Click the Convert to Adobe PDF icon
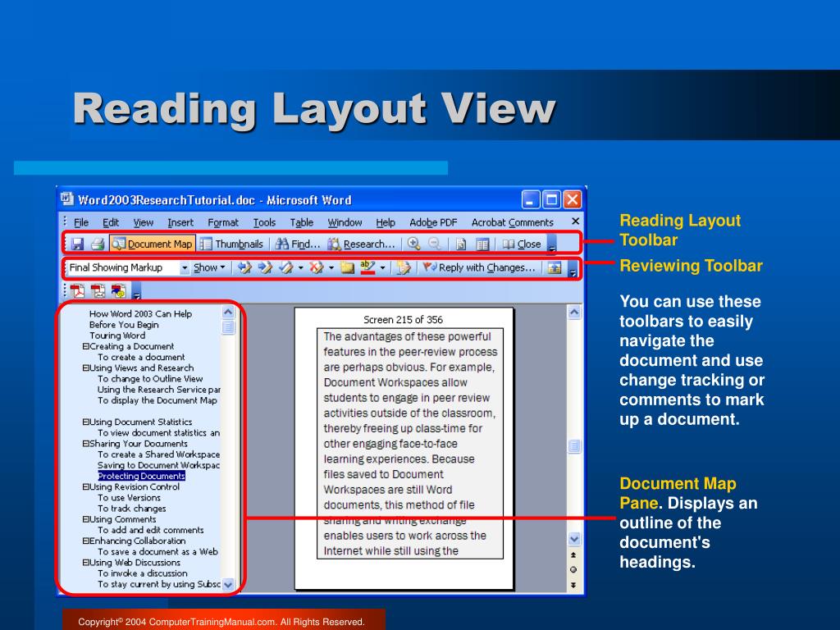The height and width of the screenshot is (630, 840). [x=78, y=291]
